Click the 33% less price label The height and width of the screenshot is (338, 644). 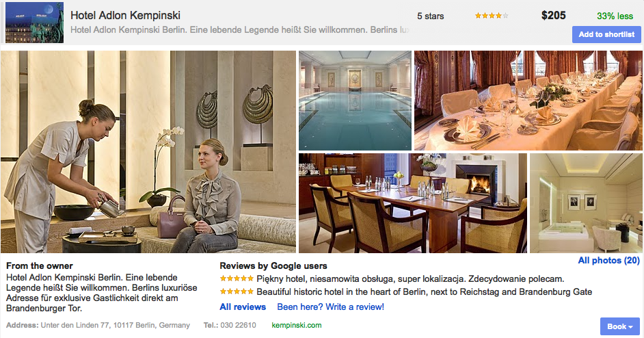[x=615, y=16]
